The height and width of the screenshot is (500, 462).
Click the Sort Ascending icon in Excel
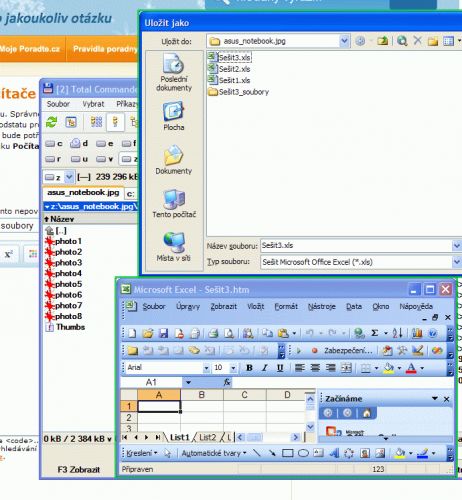click(x=398, y=333)
